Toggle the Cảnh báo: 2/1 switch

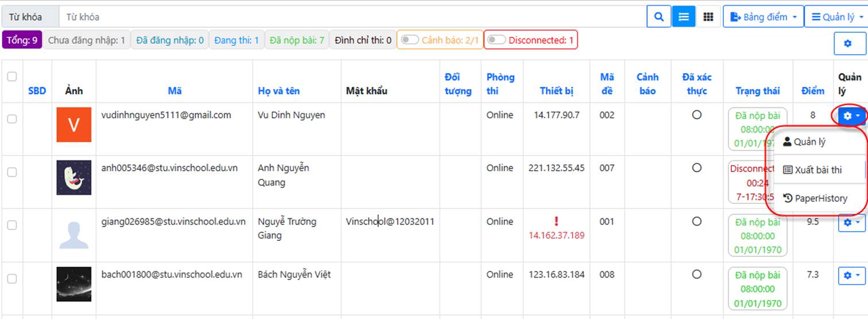410,40
